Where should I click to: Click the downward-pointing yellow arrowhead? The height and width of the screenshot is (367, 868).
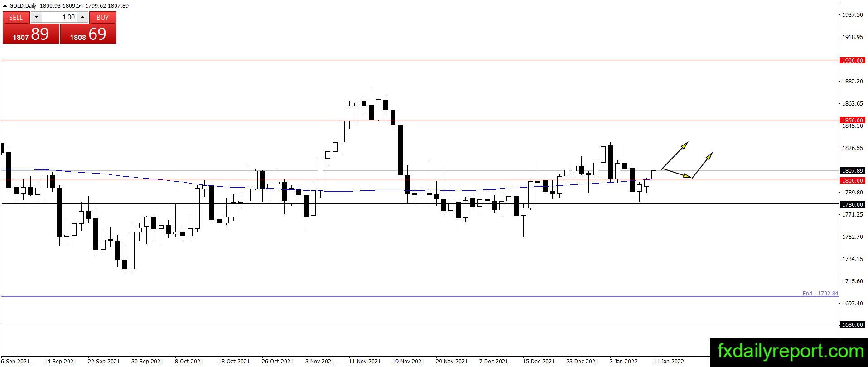pos(688,176)
